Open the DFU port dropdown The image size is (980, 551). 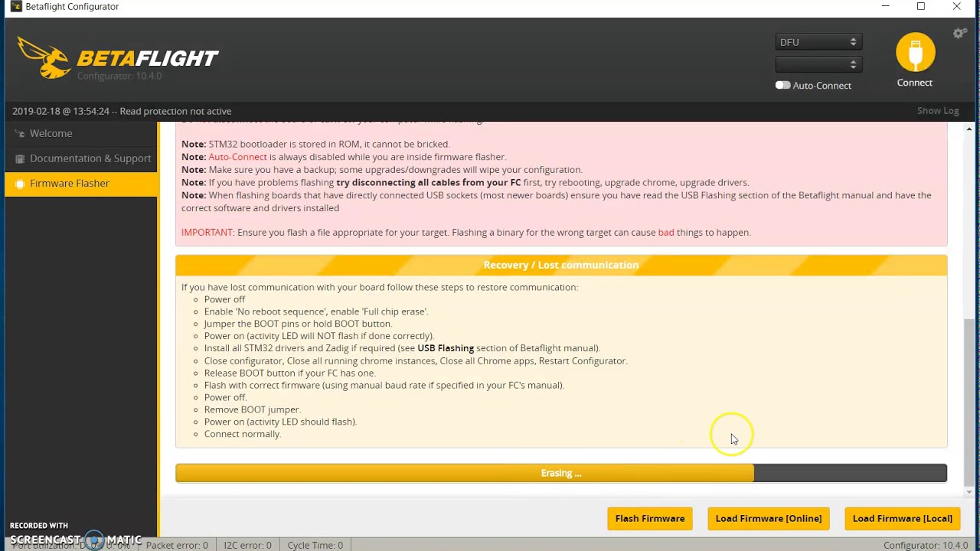coord(818,42)
